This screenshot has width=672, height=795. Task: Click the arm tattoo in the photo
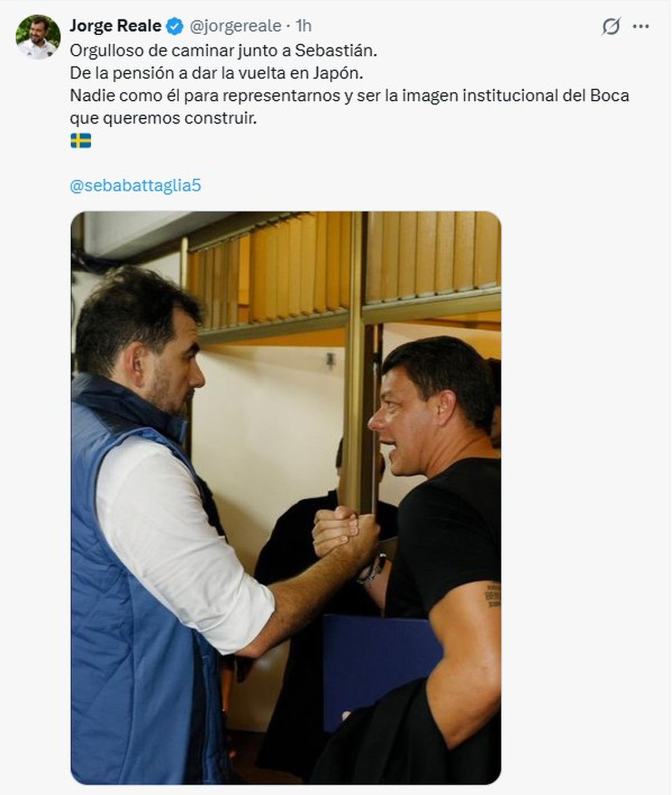coord(492,594)
